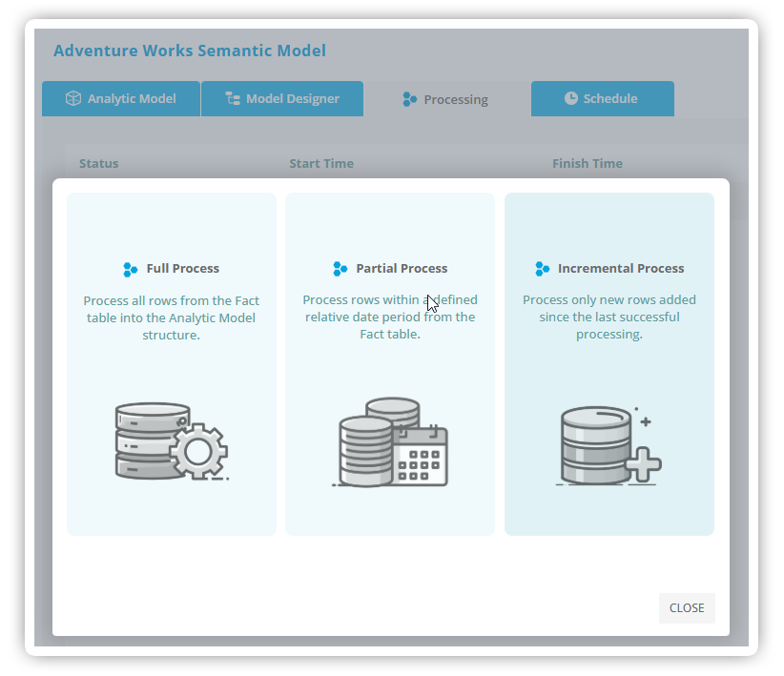Screen dimensions: 784x676
Task: Switch to the Model Designer tab
Action: [x=282, y=98]
